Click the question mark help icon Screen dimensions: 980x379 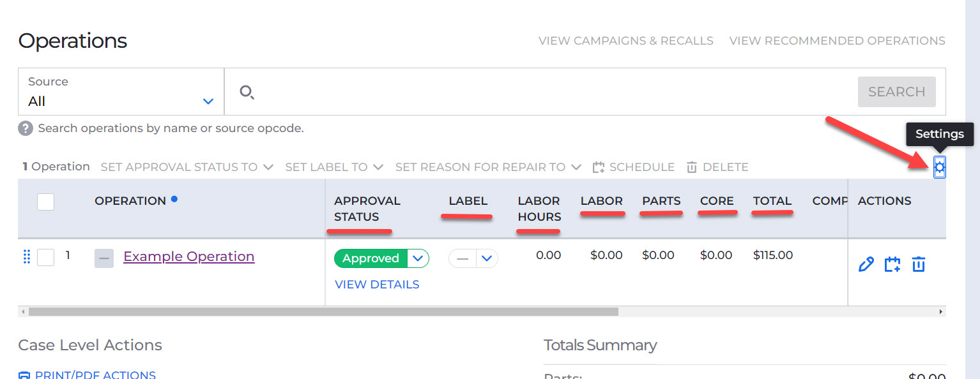[x=25, y=128]
